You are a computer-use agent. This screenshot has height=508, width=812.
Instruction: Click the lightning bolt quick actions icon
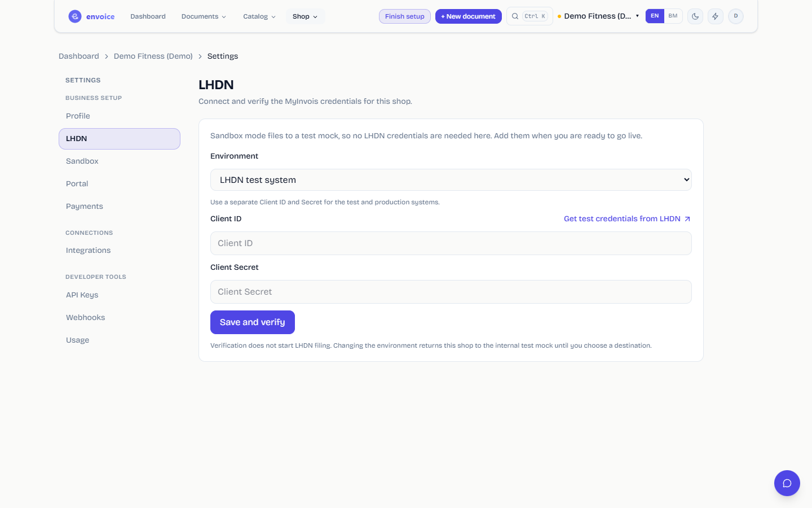coord(716,16)
